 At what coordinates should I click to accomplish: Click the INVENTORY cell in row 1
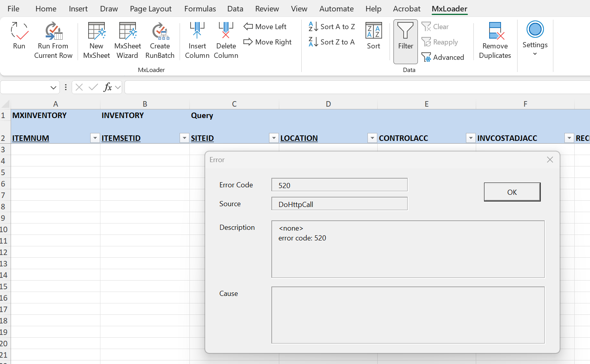coord(145,115)
